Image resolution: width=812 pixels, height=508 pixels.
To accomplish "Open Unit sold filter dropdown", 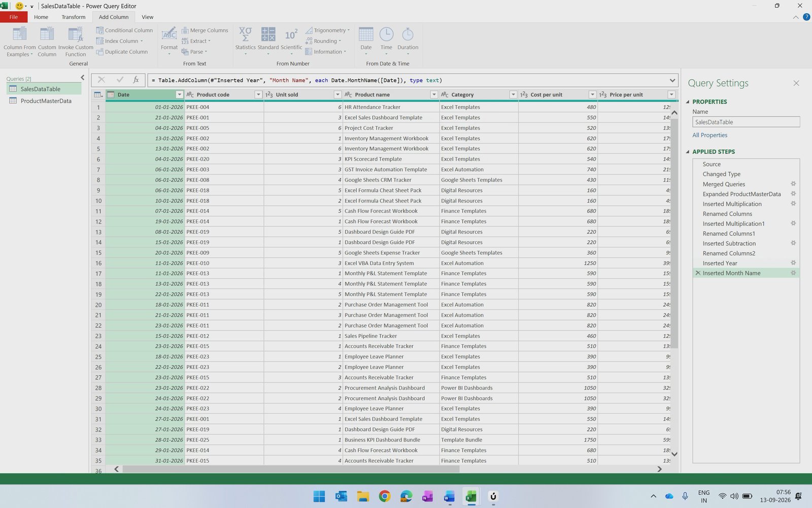I will coord(337,94).
